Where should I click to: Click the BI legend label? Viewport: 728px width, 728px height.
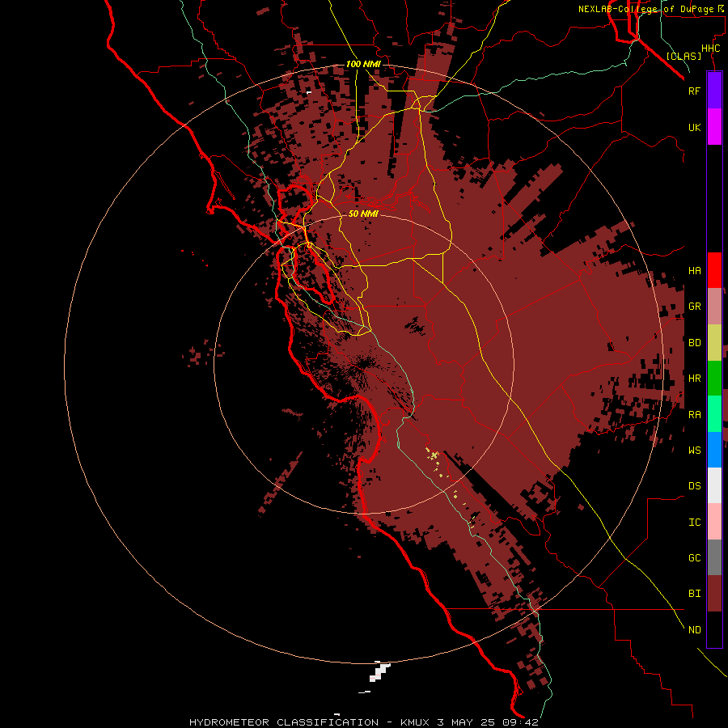point(694,594)
